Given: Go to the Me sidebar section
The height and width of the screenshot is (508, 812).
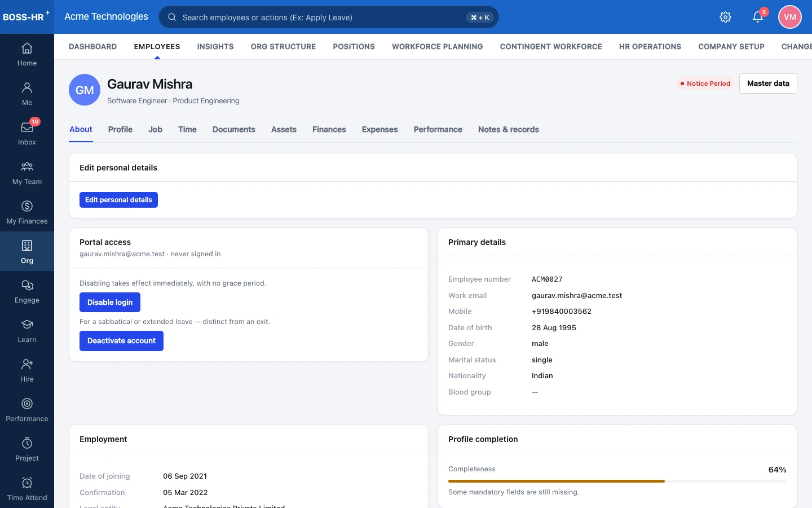Looking at the screenshot, I should point(27,94).
